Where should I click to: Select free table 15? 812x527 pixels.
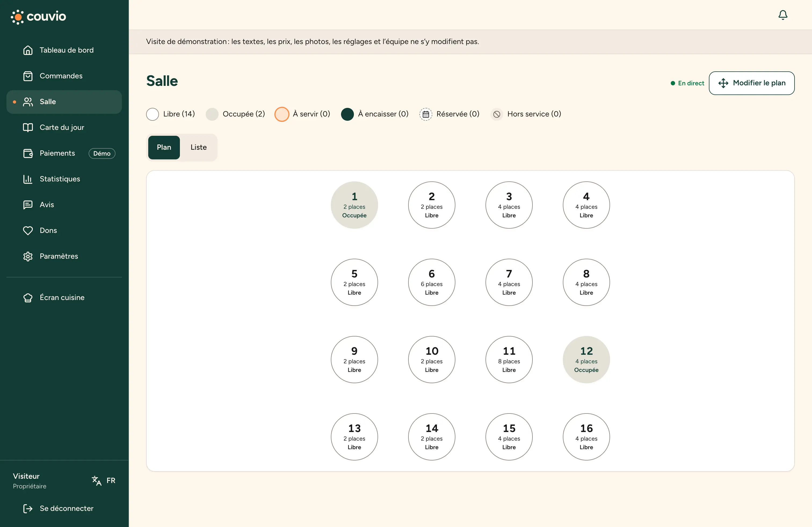click(x=509, y=437)
